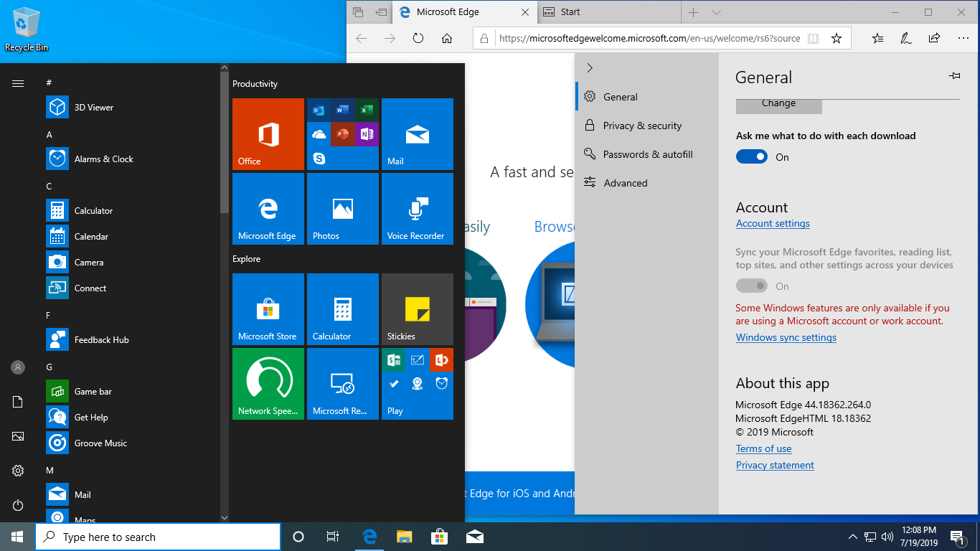The height and width of the screenshot is (551, 980).
Task: Open Feedback Hub in app list
Action: coord(131,340)
